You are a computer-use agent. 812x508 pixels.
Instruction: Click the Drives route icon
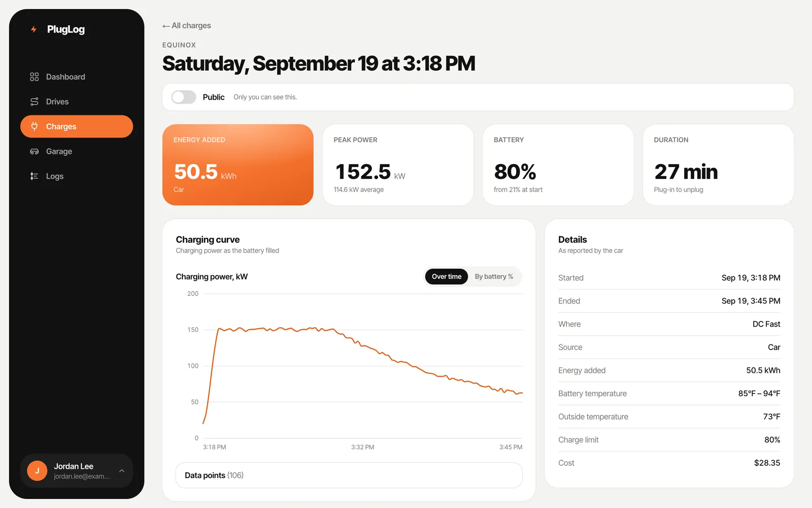point(34,102)
